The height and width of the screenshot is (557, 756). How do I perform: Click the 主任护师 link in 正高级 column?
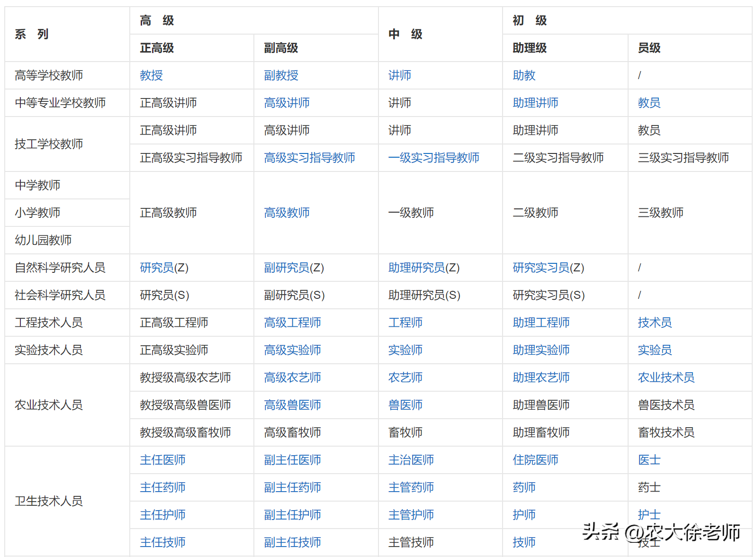(x=162, y=515)
